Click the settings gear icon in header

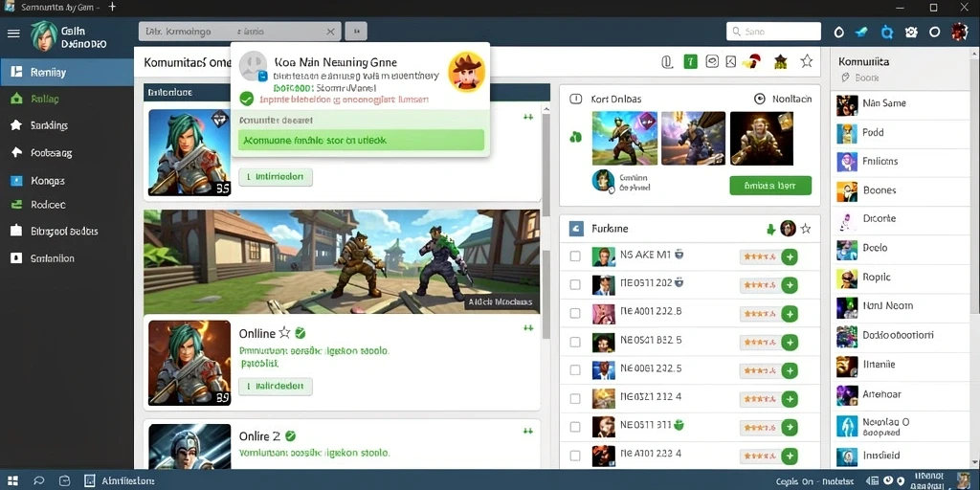(911, 32)
